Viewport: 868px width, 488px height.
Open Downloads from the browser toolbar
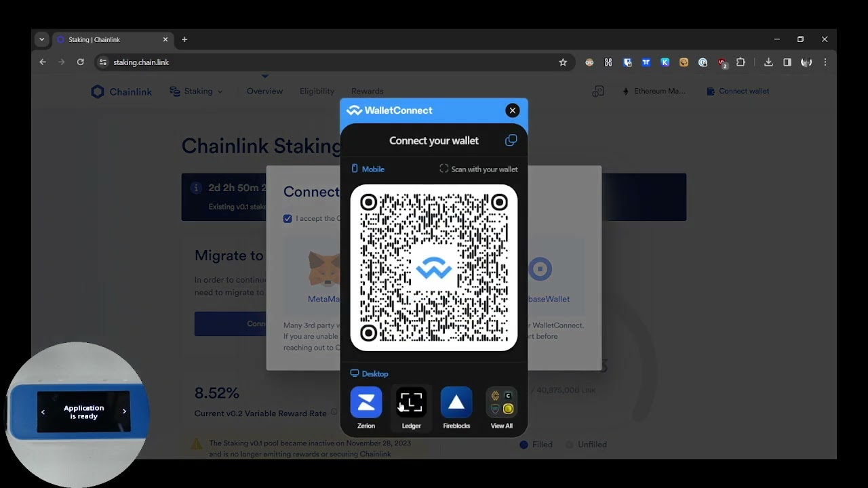coord(768,62)
